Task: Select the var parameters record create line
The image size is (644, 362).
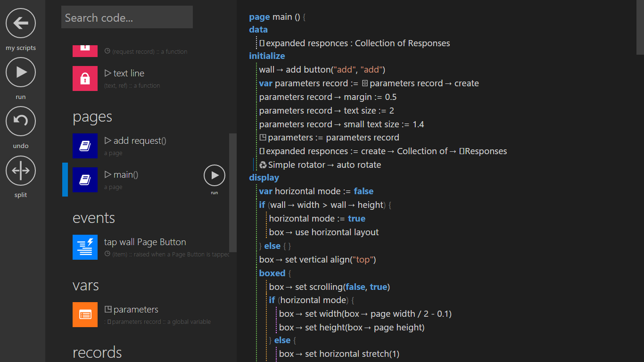Action: tap(369, 83)
